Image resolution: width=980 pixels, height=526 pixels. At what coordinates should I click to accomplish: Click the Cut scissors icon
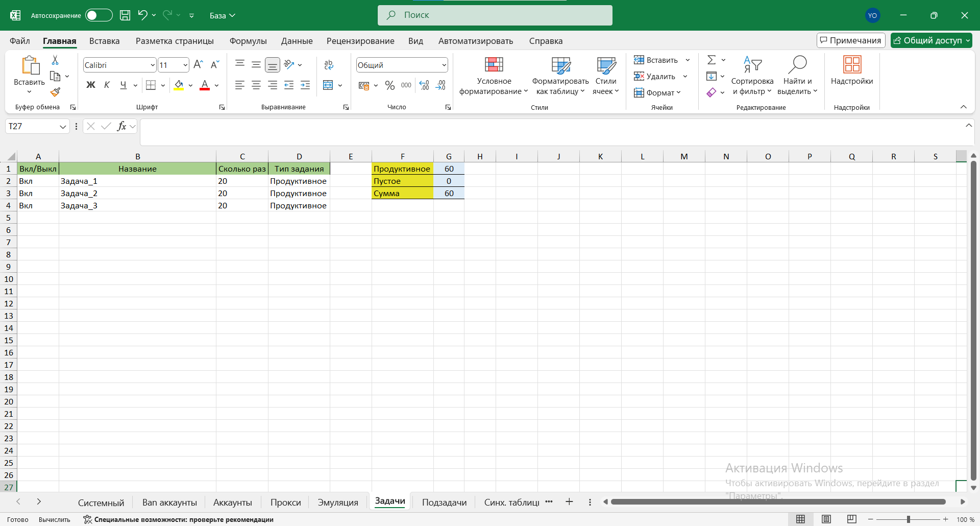[55, 60]
